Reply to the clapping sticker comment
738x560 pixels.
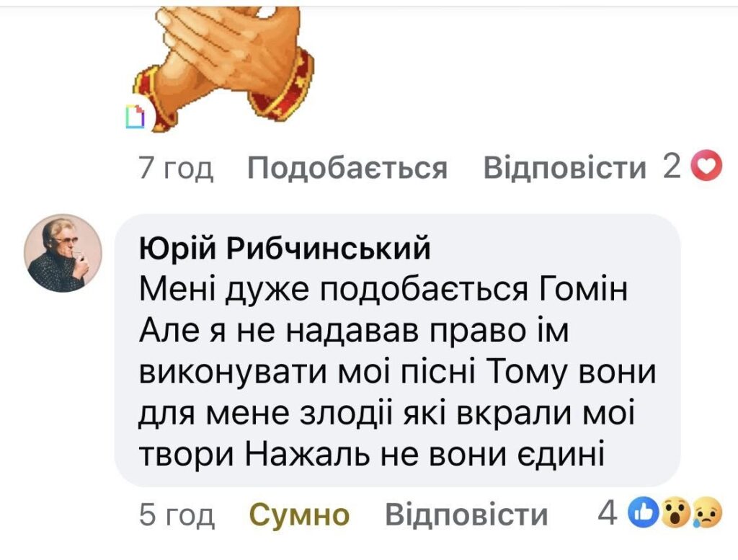(x=564, y=169)
